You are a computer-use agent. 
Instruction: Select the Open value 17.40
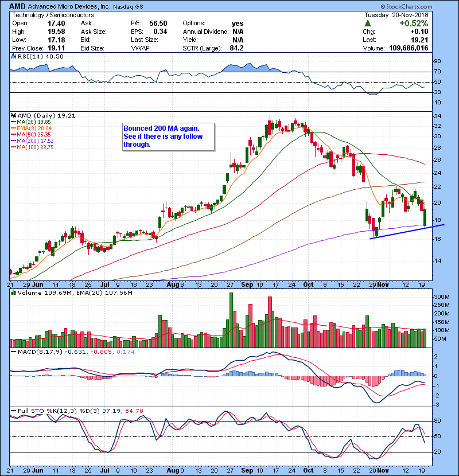[56, 24]
